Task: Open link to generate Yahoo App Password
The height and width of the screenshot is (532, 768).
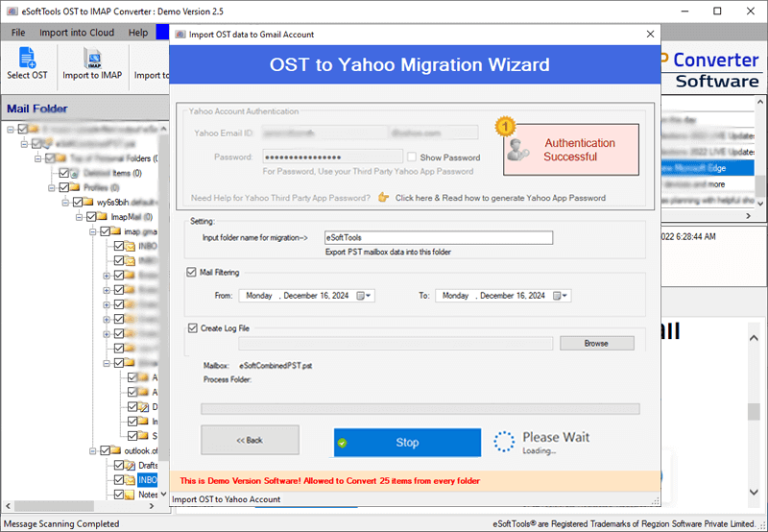Action: (x=500, y=198)
